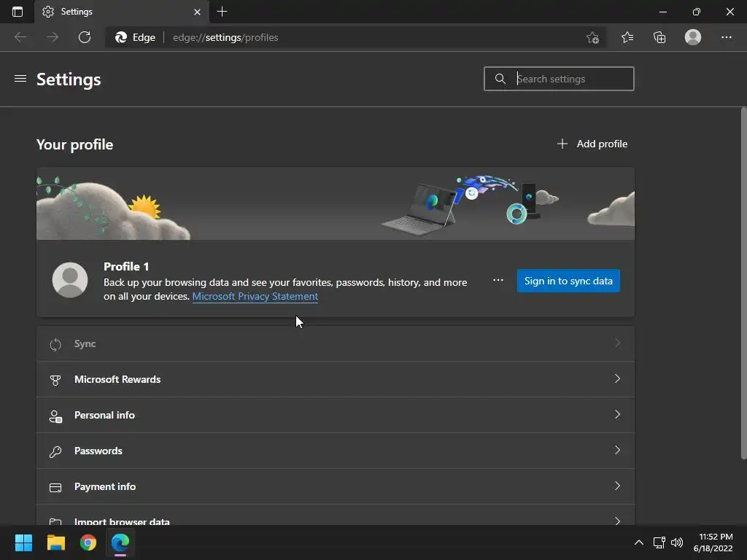Viewport: 747px width, 560px height.
Task: Go forward to next page
Action: 53,37
